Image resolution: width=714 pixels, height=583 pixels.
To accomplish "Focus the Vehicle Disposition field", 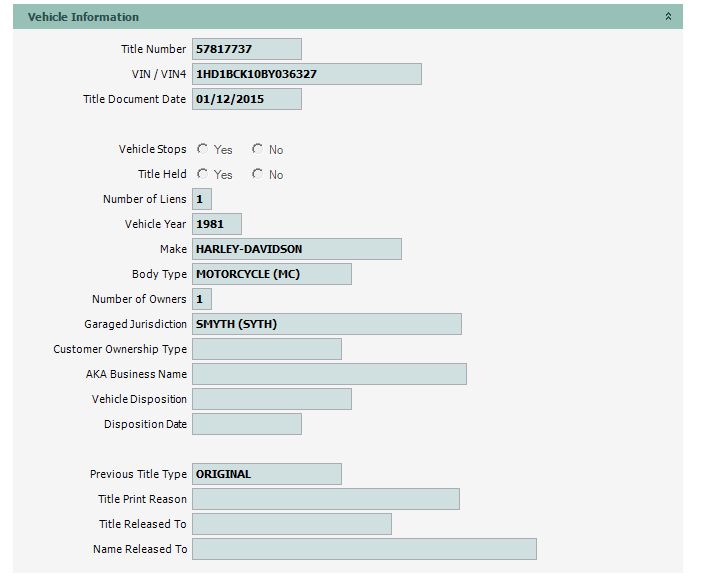I will pos(271,399).
